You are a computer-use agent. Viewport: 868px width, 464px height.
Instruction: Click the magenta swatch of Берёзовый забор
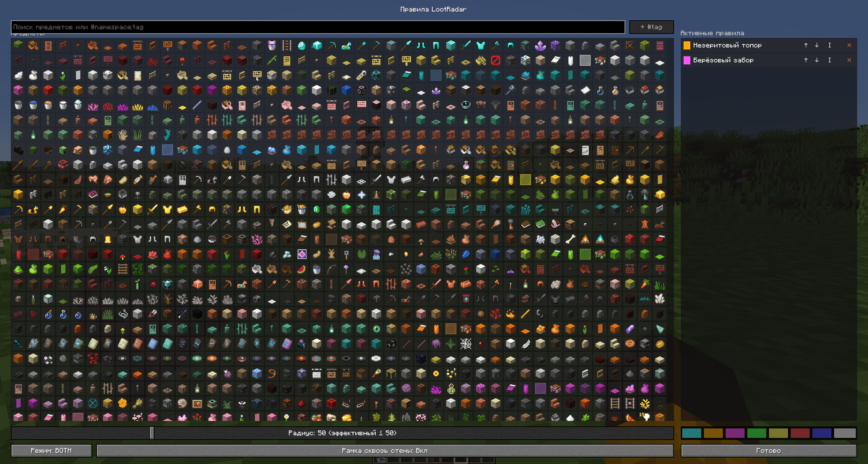pyautogui.click(x=687, y=60)
